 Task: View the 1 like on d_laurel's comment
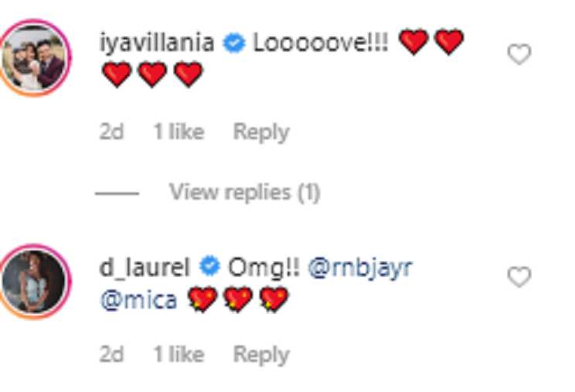[x=179, y=354]
